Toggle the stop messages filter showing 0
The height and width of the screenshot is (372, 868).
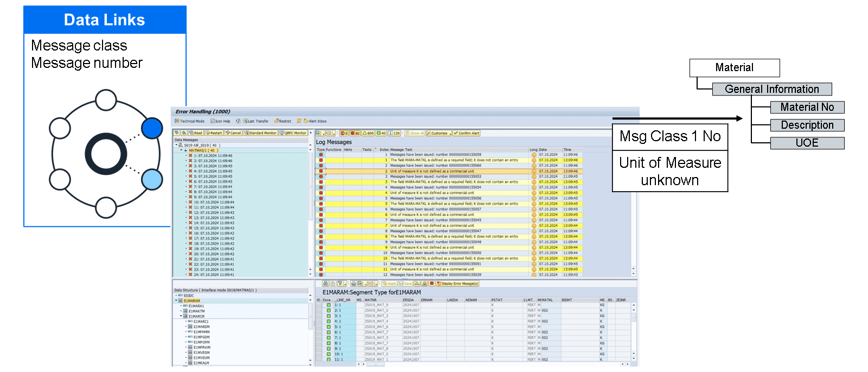[344, 133]
